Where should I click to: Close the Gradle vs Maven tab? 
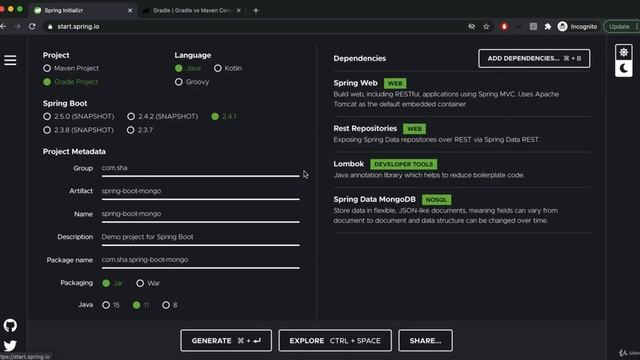click(239, 11)
